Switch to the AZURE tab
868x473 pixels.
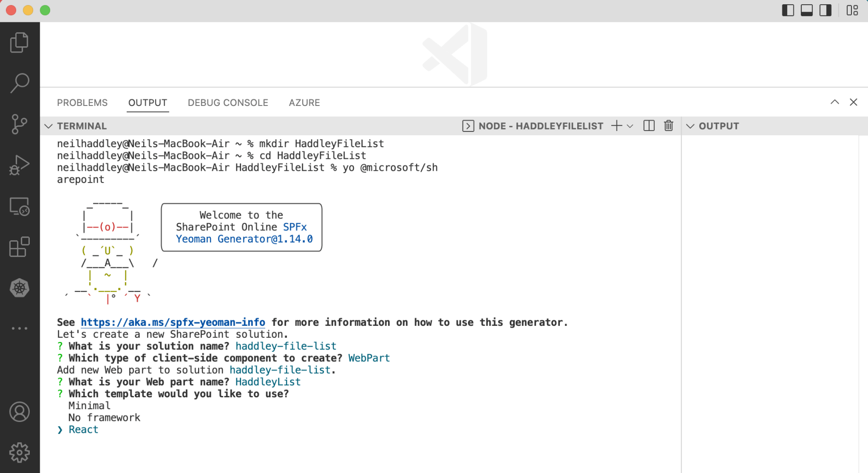(304, 103)
